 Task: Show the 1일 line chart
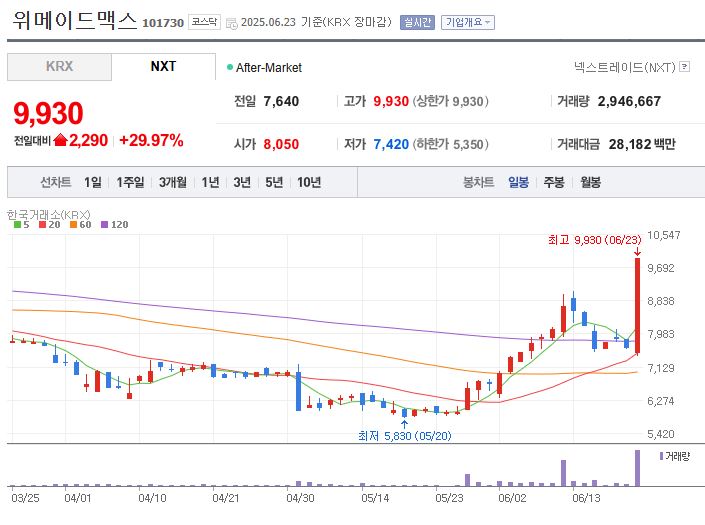[x=93, y=182]
